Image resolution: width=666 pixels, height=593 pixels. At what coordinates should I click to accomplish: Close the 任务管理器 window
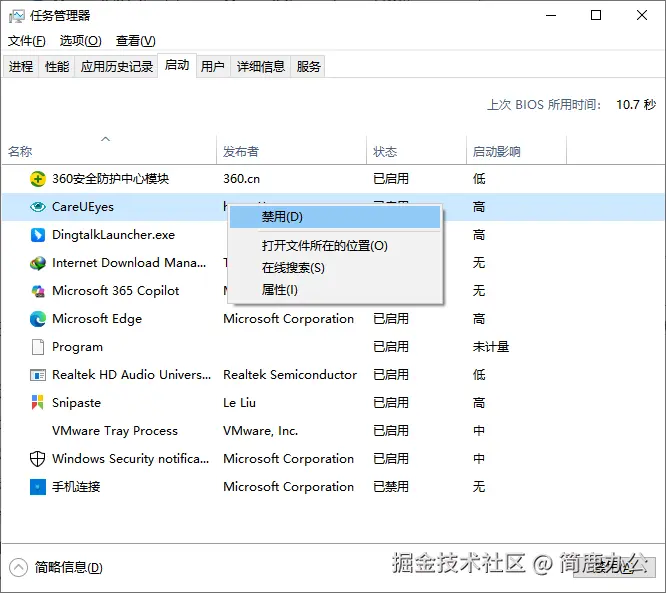click(642, 16)
